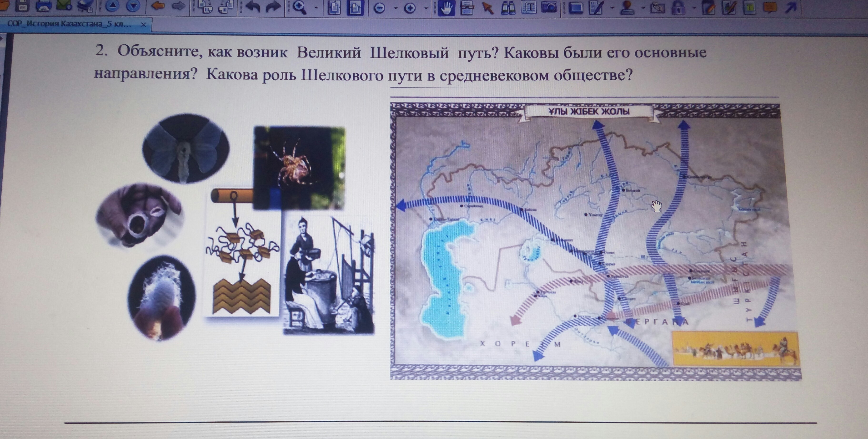The width and height of the screenshot is (868, 439).
Task: Select the arrow pointer tool
Action: 487,8
